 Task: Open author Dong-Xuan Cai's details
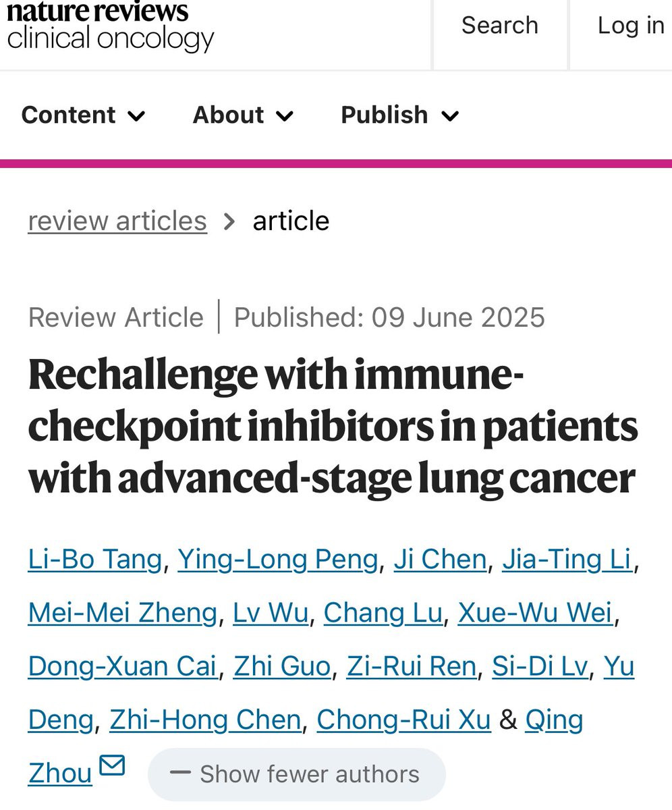point(122,666)
